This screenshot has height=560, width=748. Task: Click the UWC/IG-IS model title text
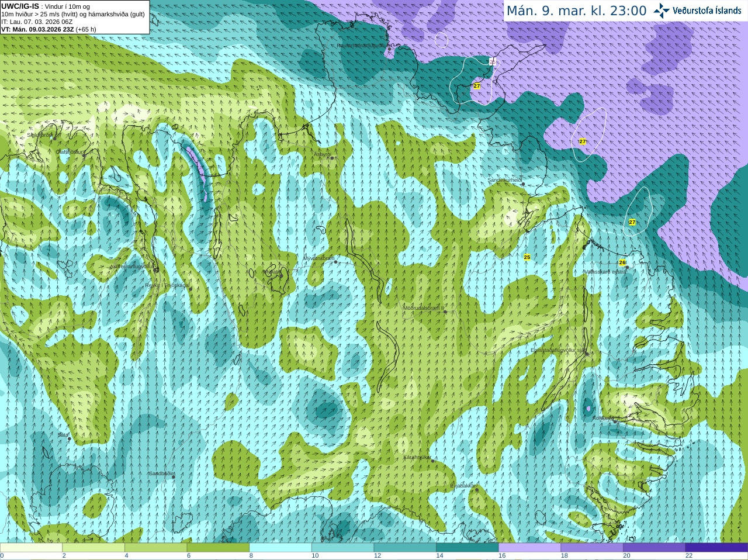coord(20,6)
